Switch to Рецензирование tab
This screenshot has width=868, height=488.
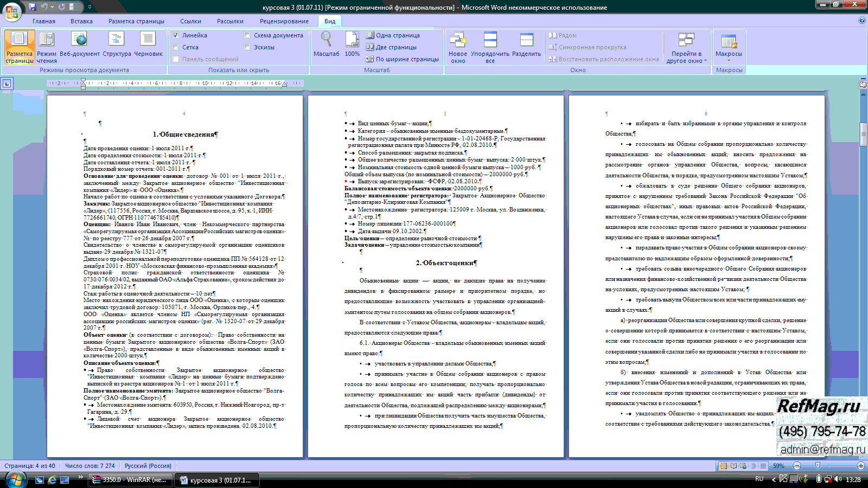tap(284, 21)
